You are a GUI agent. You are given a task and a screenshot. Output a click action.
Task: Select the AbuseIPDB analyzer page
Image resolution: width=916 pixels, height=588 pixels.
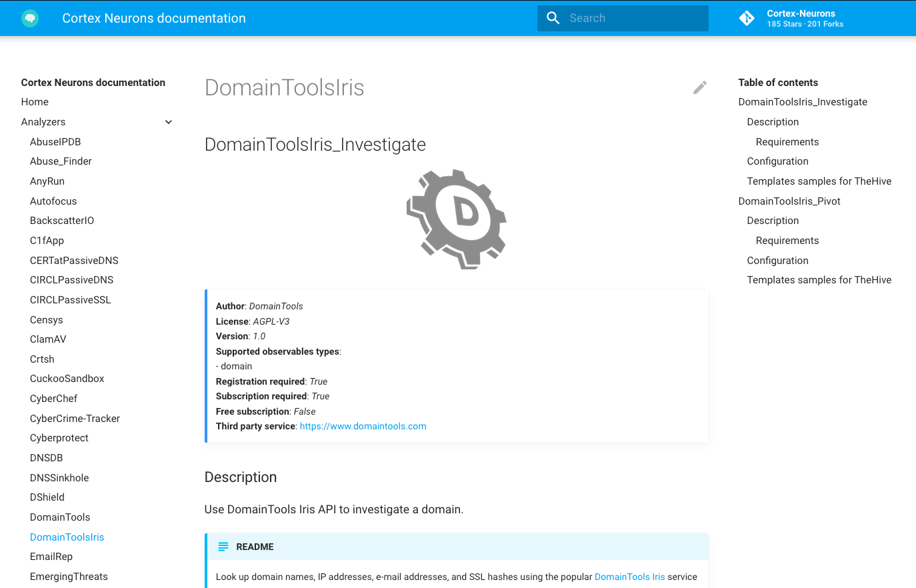pyautogui.click(x=55, y=142)
